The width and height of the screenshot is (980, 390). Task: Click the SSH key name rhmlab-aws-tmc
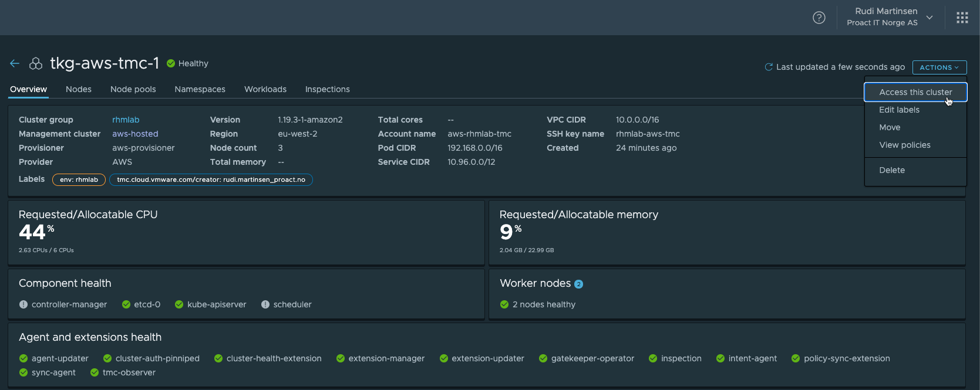tap(648, 134)
